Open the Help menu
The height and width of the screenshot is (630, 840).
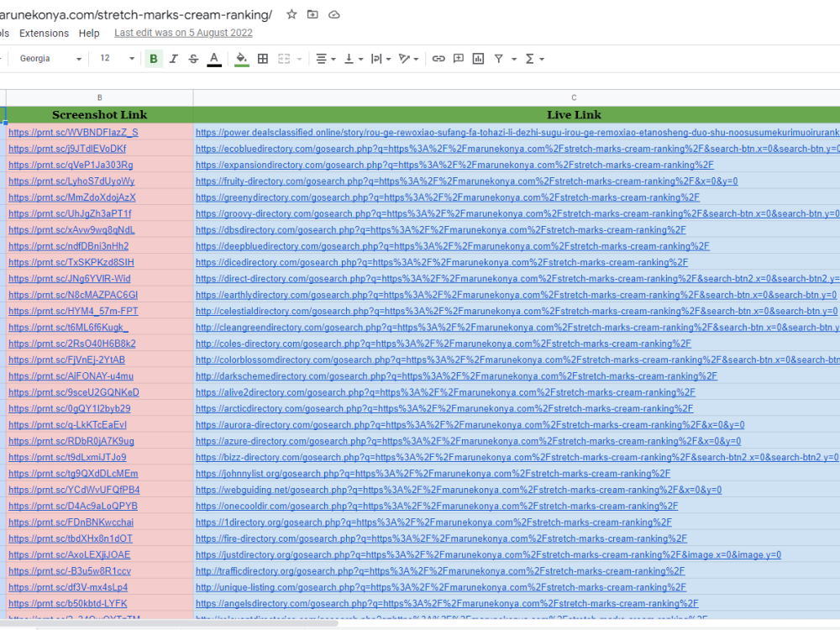[x=89, y=34]
